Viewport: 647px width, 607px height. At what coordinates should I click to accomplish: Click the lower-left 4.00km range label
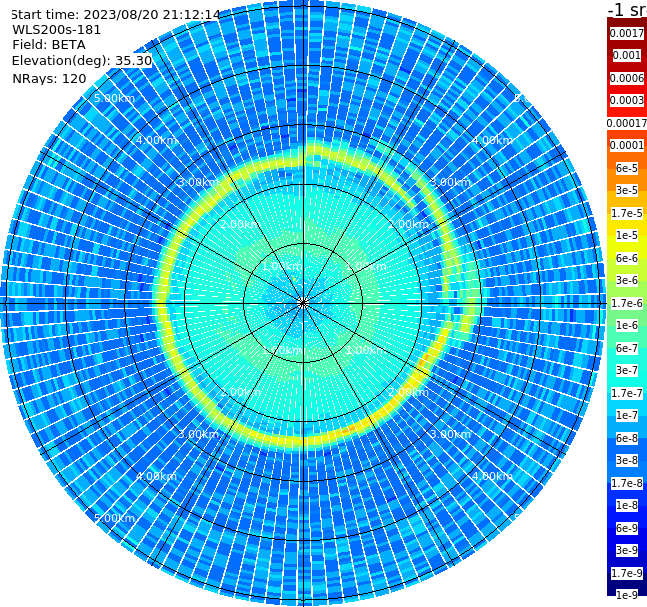click(156, 476)
